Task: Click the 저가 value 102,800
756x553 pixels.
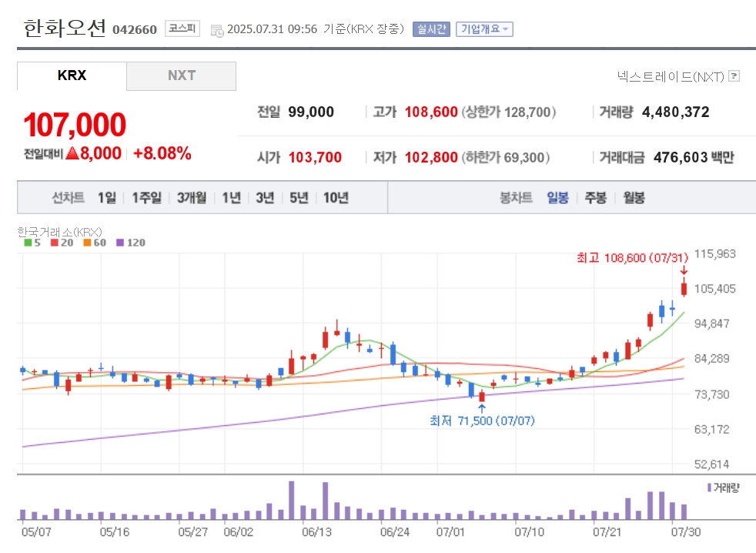Action: tap(431, 157)
